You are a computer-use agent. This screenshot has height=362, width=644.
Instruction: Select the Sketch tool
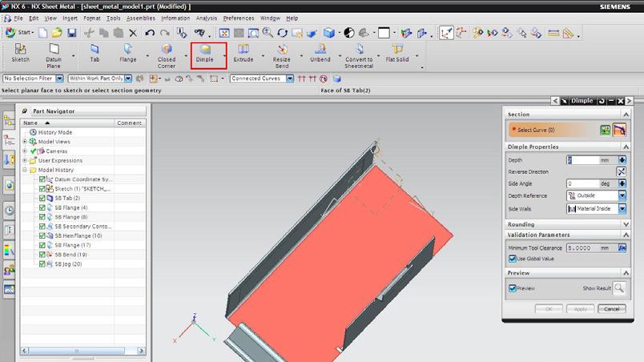20,54
